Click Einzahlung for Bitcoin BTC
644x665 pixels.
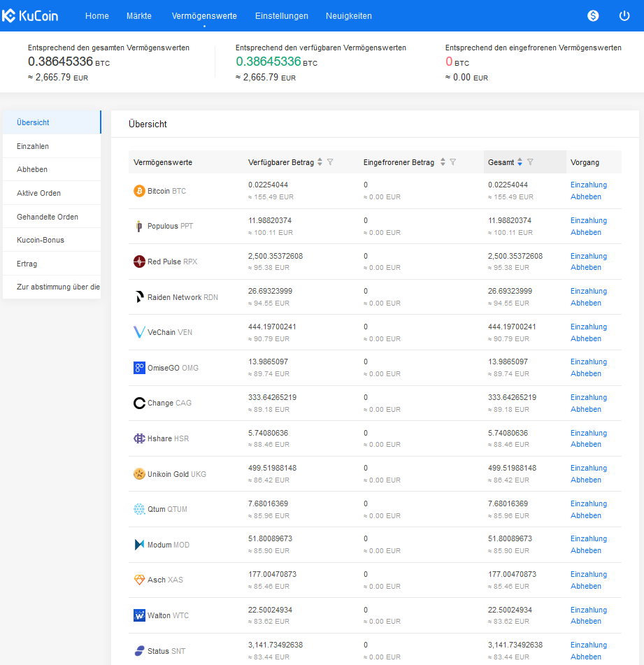click(x=589, y=185)
